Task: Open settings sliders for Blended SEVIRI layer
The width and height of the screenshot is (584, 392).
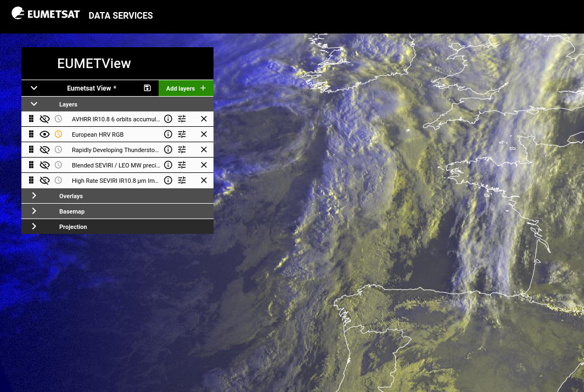Action: coord(182,165)
